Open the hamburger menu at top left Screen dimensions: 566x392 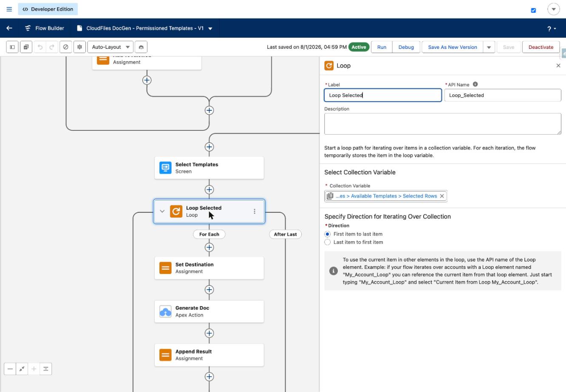click(x=9, y=9)
